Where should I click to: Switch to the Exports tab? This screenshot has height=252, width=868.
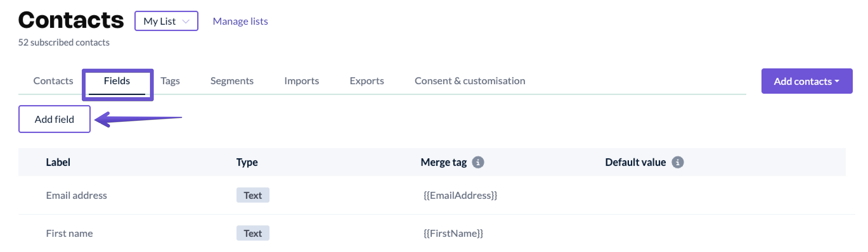(366, 81)
